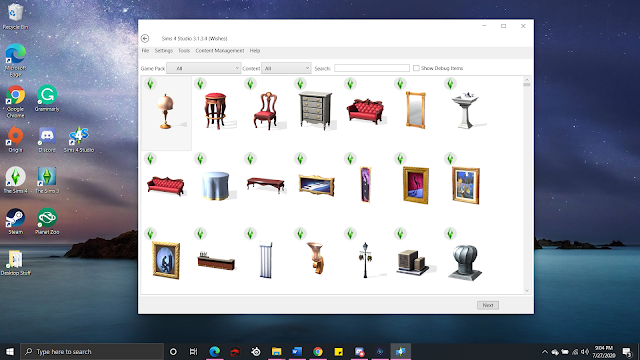Click the Search input field
640x360 pixels.
pos(372,68)
